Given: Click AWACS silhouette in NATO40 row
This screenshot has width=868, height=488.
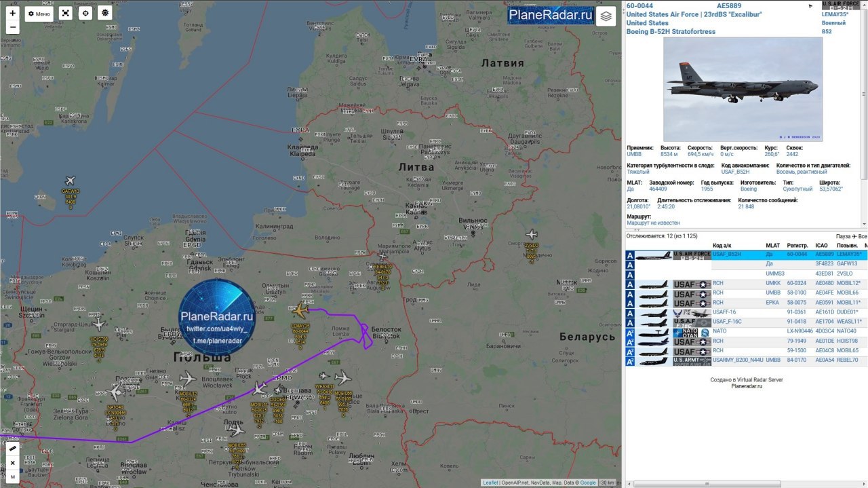Looking at the screenshot, I should click(653, 332).
